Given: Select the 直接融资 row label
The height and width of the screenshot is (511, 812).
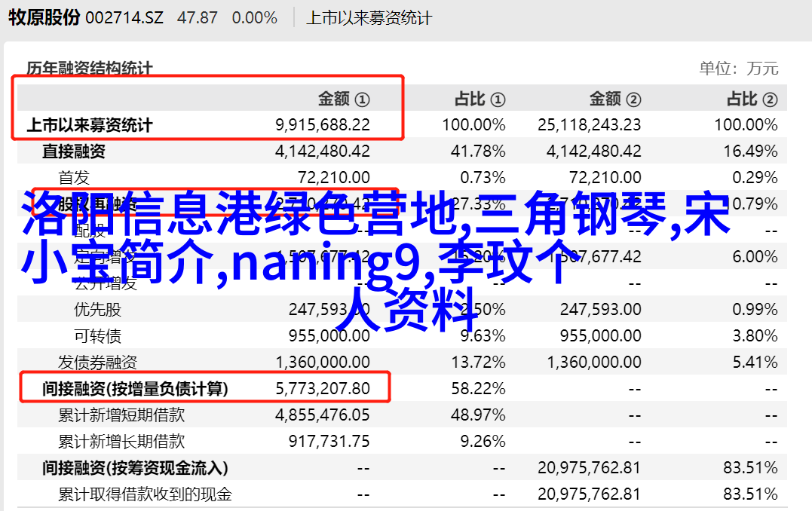Looking at the screenshot, I should tap(74, 151).
